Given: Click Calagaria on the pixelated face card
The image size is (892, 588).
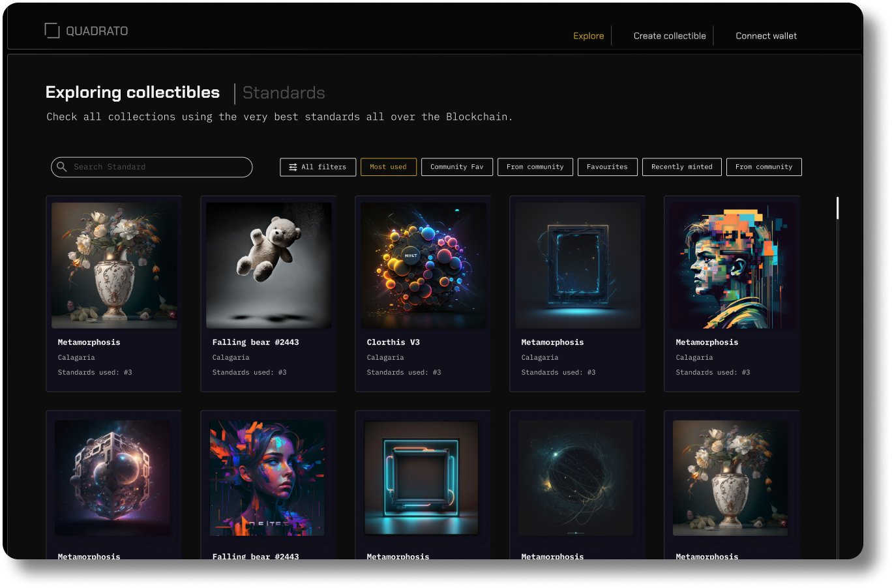Looking at the screenshot, I should [x=694, y=358].
